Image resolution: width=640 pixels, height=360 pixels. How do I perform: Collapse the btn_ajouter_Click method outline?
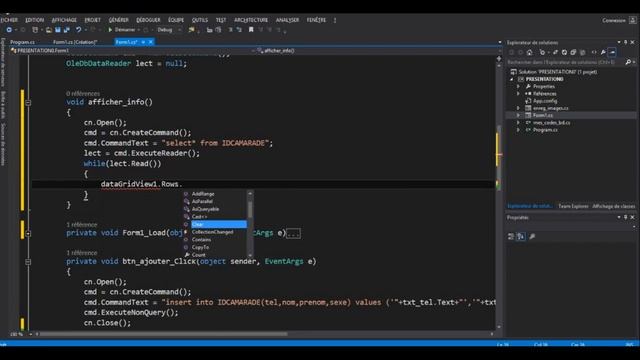28,262
